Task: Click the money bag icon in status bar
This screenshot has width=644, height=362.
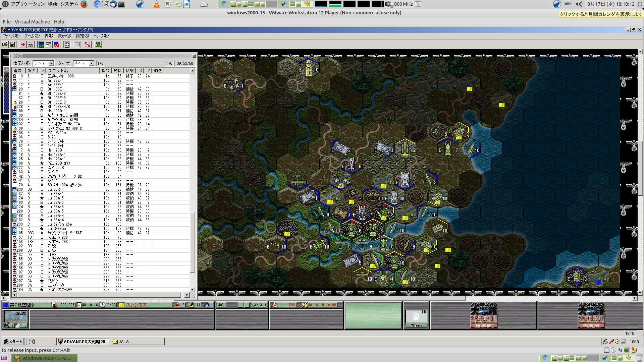Action: coord(54,305)
